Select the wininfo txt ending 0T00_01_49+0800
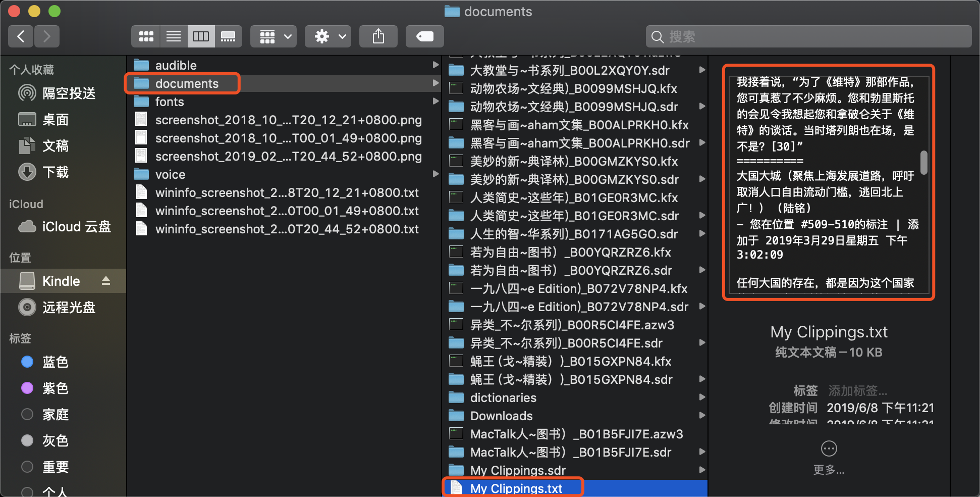Image resolution: width=980 pixels, height=497 pixels. click(x=283, y=211)
